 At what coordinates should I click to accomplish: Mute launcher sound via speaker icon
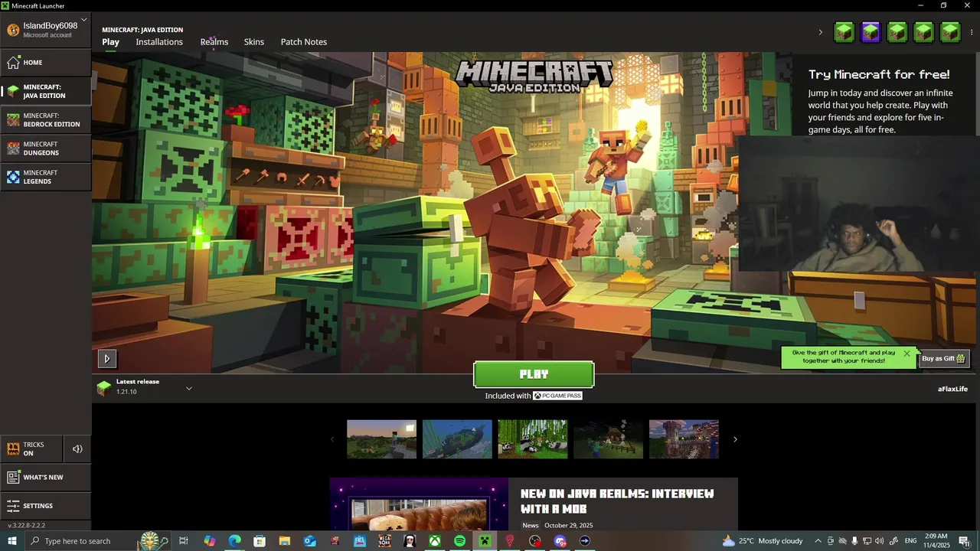(77, 449)
